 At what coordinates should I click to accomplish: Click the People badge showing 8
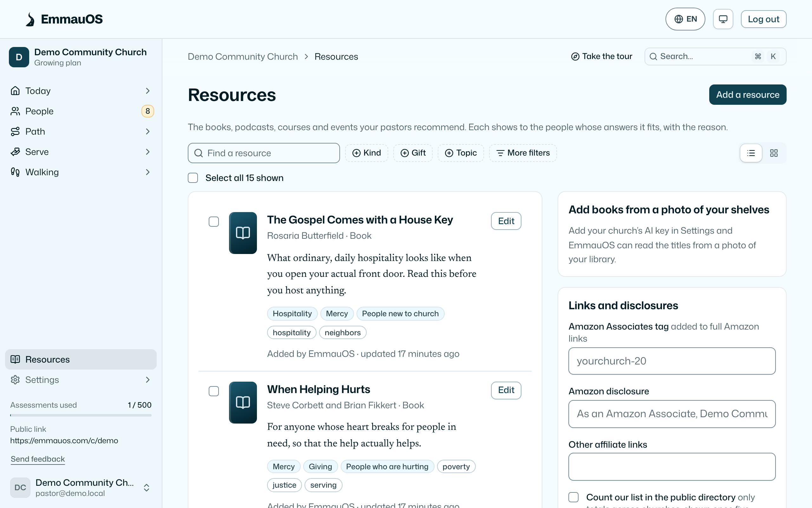(147, 111)
